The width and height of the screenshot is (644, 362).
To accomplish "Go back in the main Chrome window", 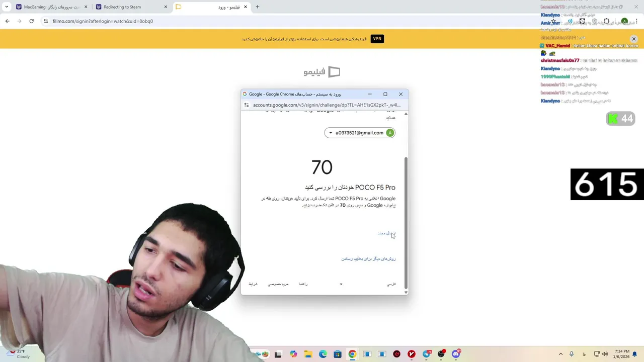I will click(7, 21).
